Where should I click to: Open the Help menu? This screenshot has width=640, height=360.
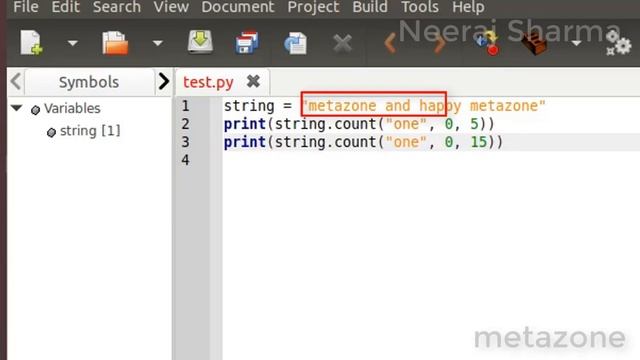coord(468,7)
